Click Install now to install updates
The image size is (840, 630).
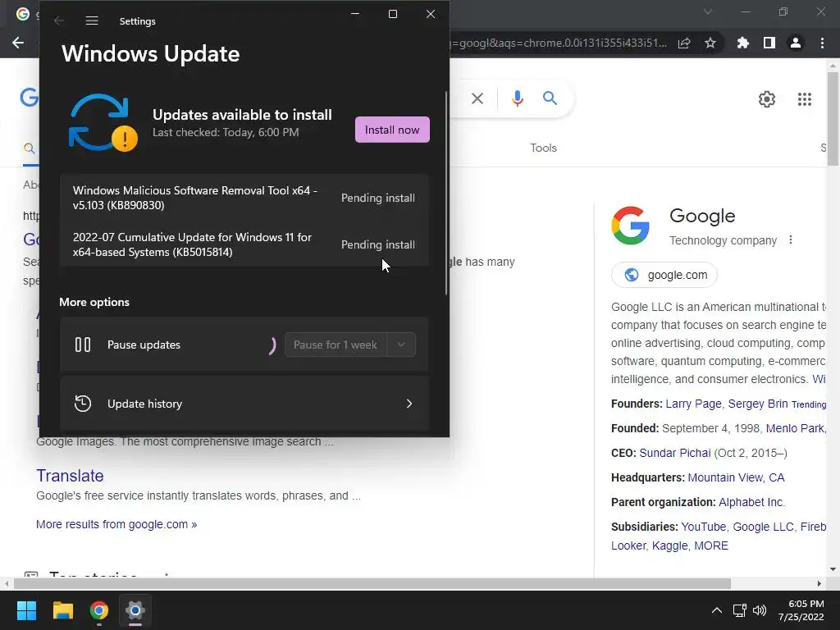(x=392, y=130)
